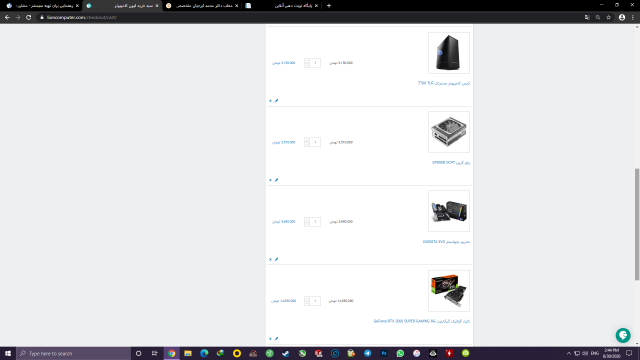Open the ENG language indicator in tray

click(x=595, y=353)
